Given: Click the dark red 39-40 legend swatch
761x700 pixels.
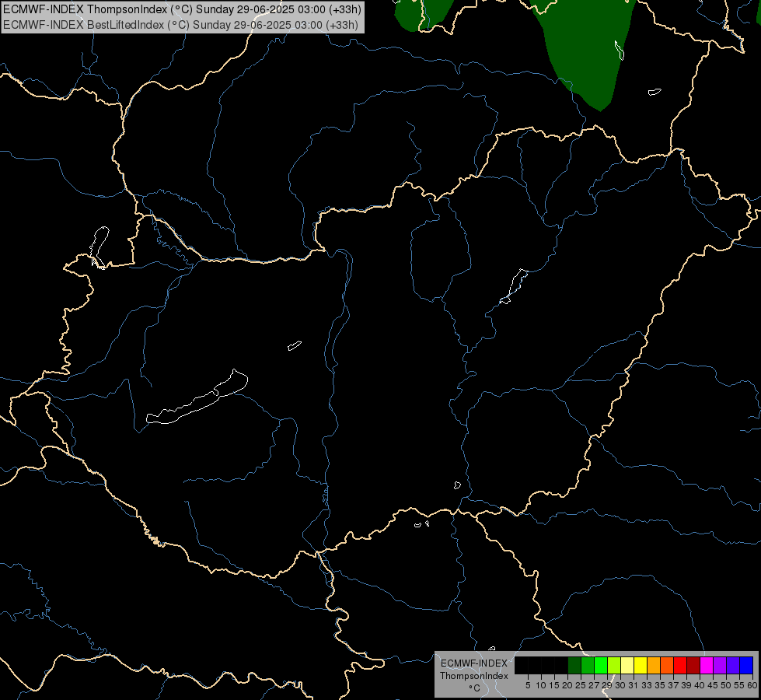Looking at the screenshot, I should 693,666.
